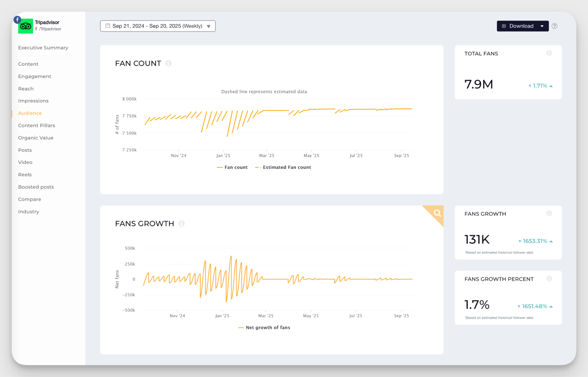This screenshot has height=377, width=588.
Task: Click the /Tripadvisor Facebook handle
Action: (50, 29)
